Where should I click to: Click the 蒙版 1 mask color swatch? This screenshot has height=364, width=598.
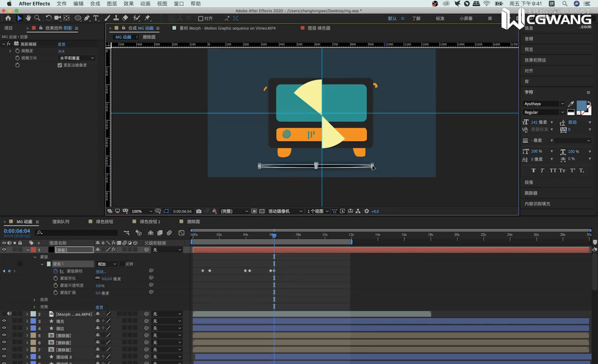[49, 264]
